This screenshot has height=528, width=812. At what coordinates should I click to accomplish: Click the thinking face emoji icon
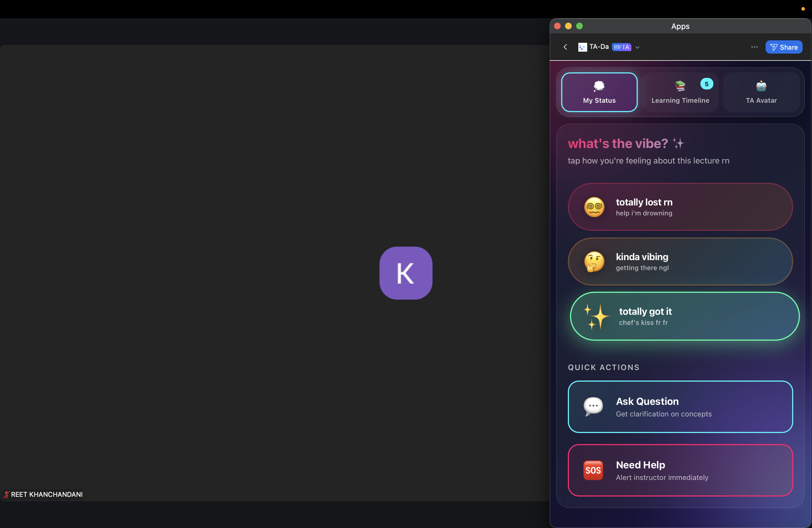[x=594, y=262]
